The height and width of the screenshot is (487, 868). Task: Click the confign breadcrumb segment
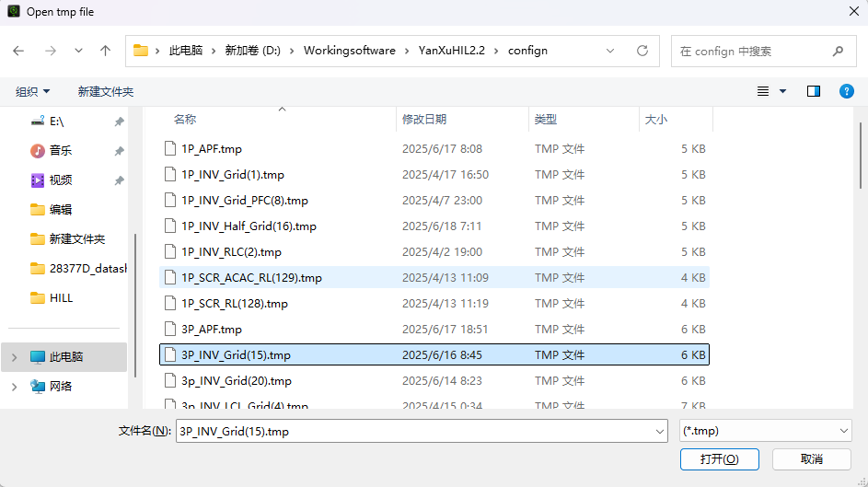[x=527, y=51]
